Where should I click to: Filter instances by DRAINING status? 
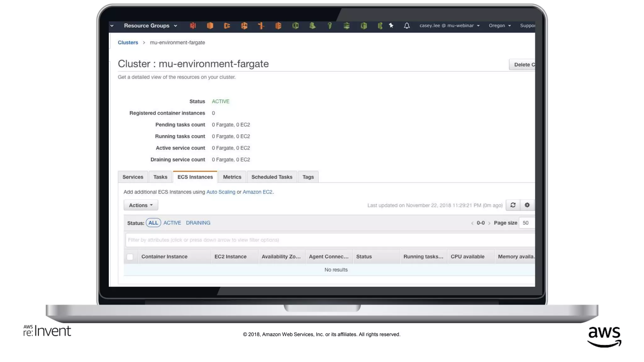[198, 223]
